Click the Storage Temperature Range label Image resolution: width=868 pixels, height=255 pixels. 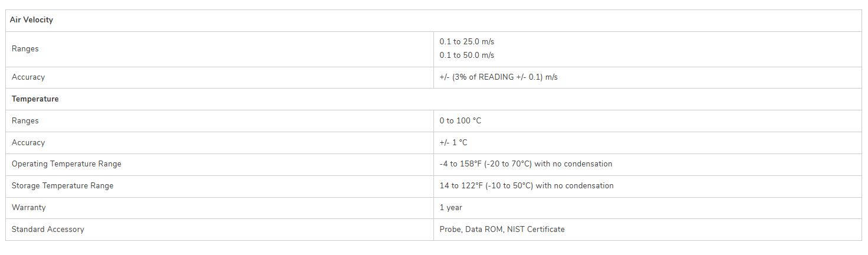[x=62, y=186]
